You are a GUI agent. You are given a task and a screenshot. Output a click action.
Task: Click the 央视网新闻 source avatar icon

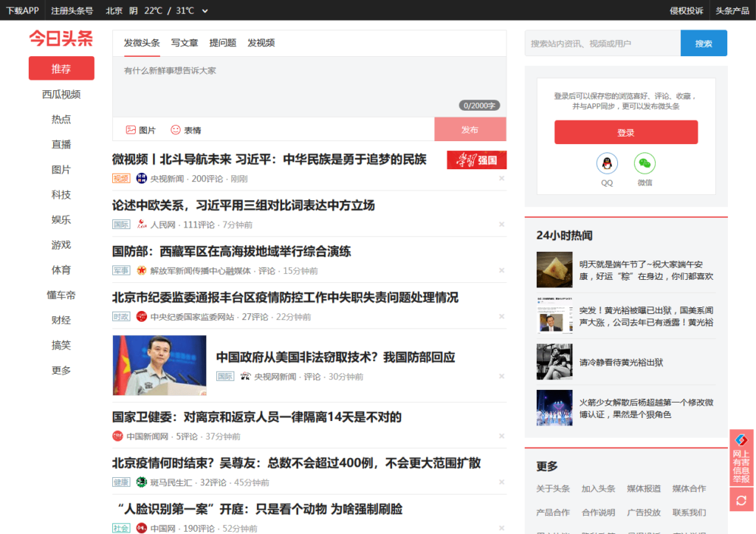pos(245,376)
